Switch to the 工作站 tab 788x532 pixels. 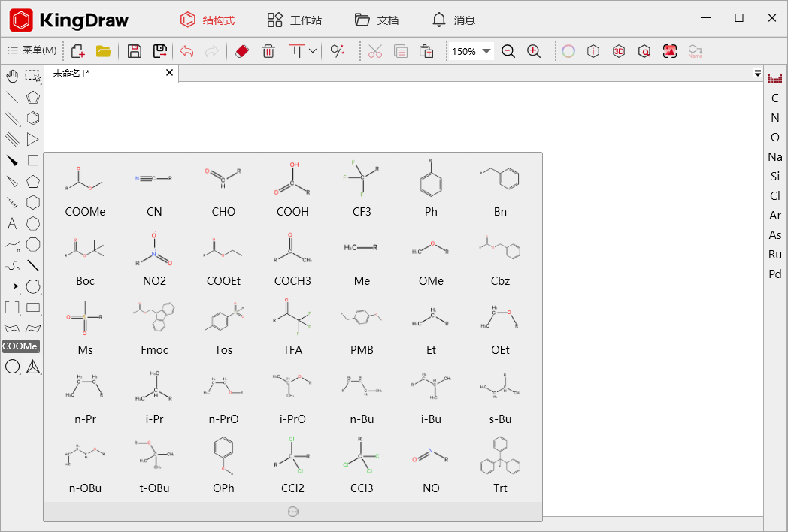(295, 20)
